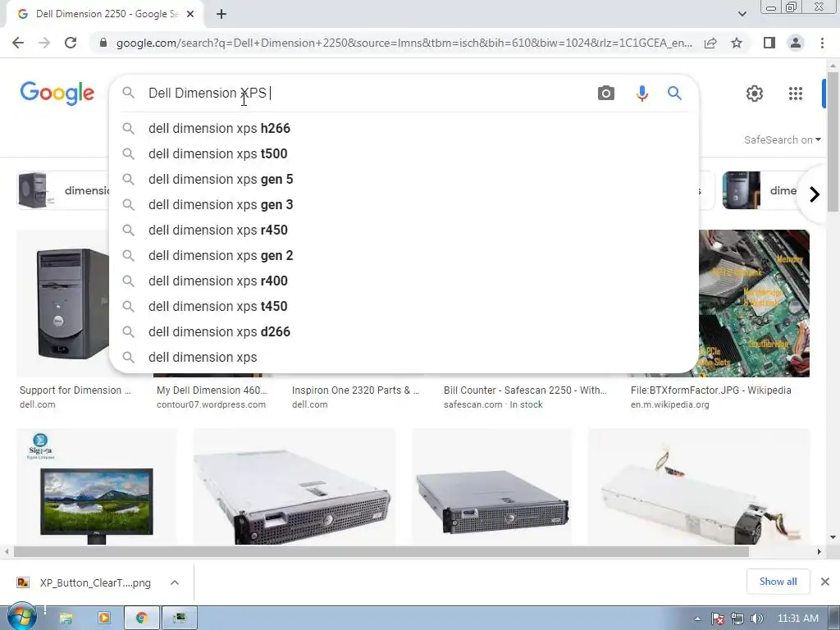Open Windows Explorer from taskbar
This screenshot has height=630, width=840.
click(x=66, y=619)
